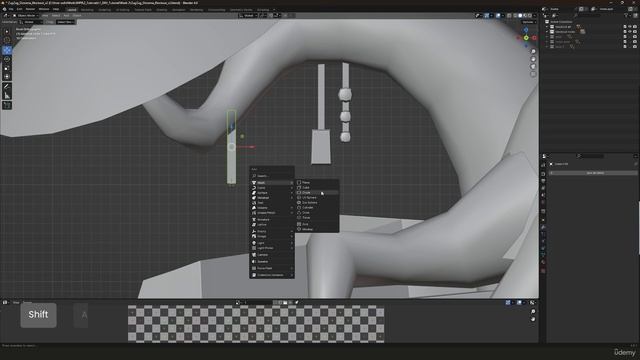
Task: Select the Rotate tool in the toolbar
Action: click(7, 59)
